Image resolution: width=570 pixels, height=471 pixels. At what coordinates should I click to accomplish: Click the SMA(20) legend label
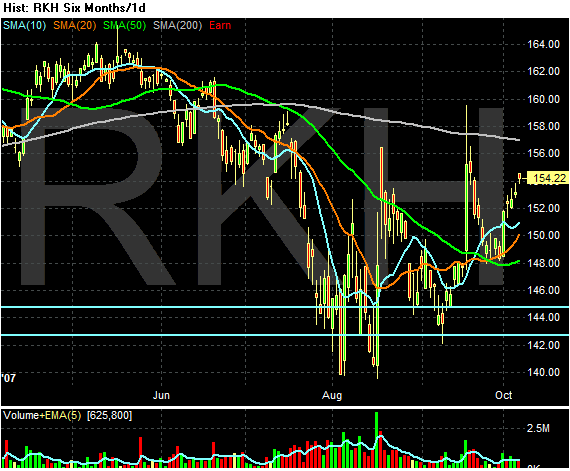coord(75,25)
